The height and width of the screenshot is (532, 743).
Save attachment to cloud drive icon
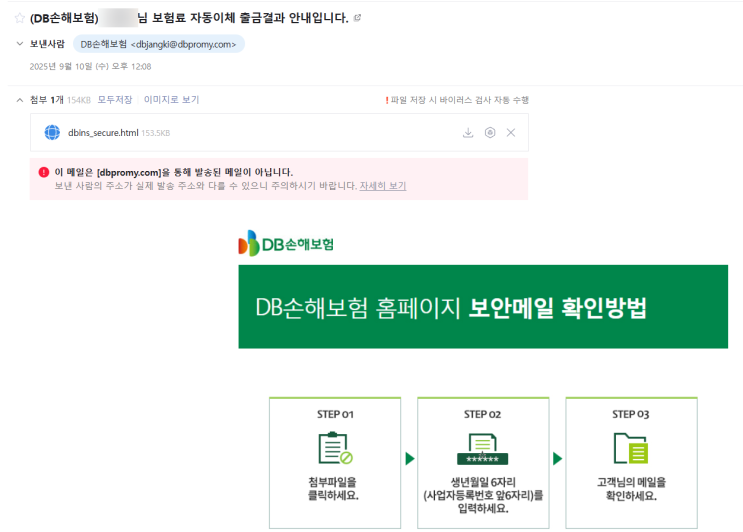(x=490, y=133)
